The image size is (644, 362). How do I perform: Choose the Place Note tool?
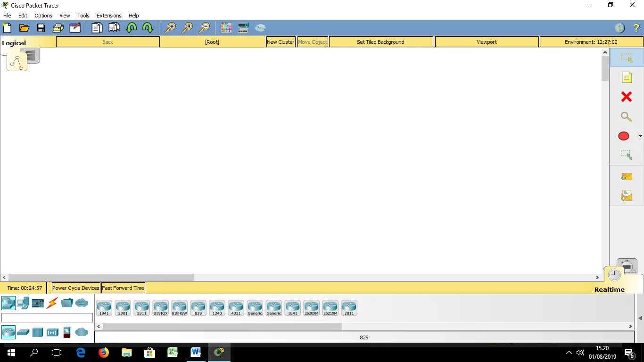[x=627, y=77]
